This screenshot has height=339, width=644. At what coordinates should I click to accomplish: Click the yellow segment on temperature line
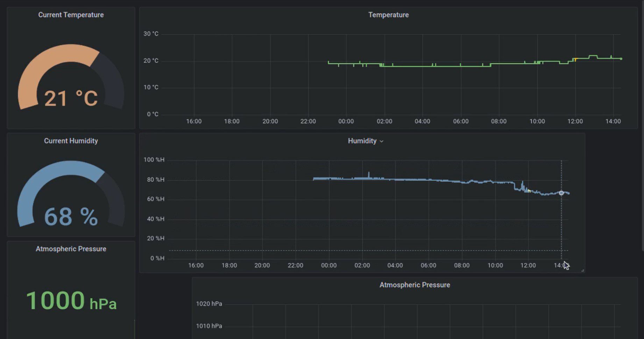coord(575,60)
